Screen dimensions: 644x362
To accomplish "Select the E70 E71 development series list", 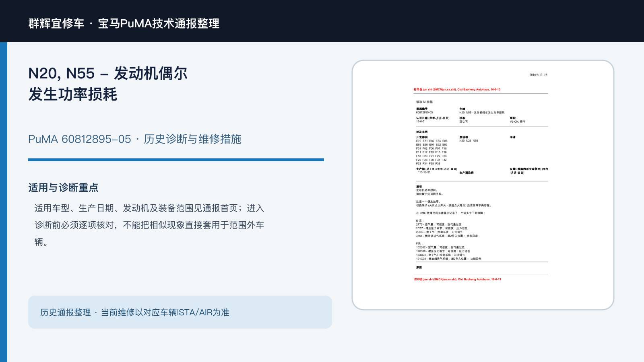I will pyautogui.click(x=431, y=152).
